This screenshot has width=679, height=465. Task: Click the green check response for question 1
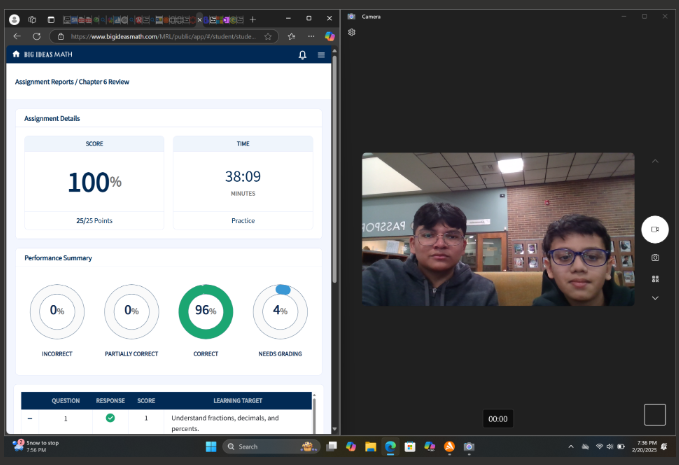pos(110,418)
